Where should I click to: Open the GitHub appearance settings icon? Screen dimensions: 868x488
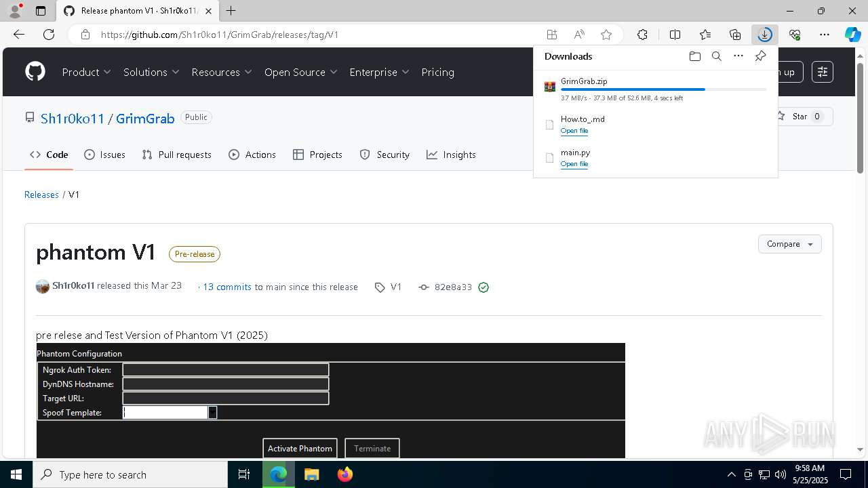(822, 72)
